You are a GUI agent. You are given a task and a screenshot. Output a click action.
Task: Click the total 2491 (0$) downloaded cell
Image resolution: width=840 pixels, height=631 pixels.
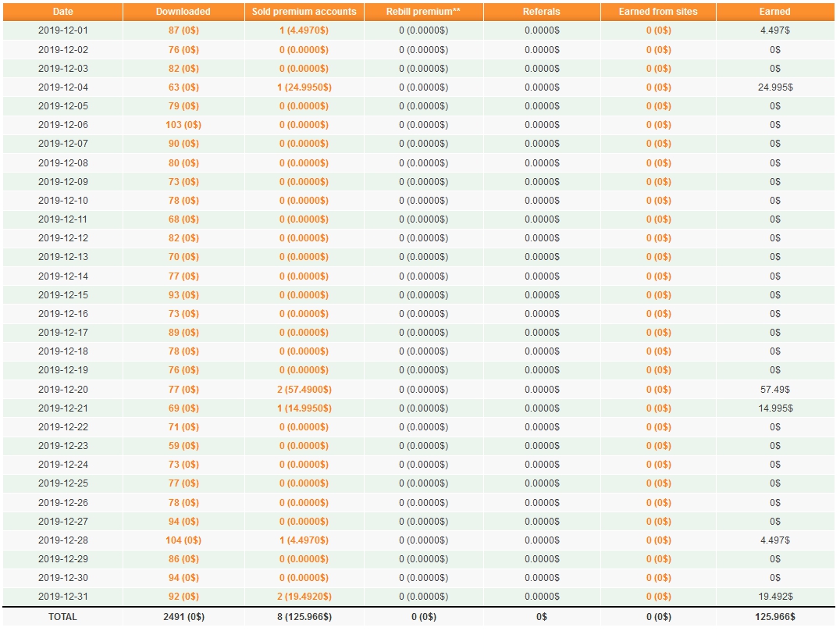[183, 617]
